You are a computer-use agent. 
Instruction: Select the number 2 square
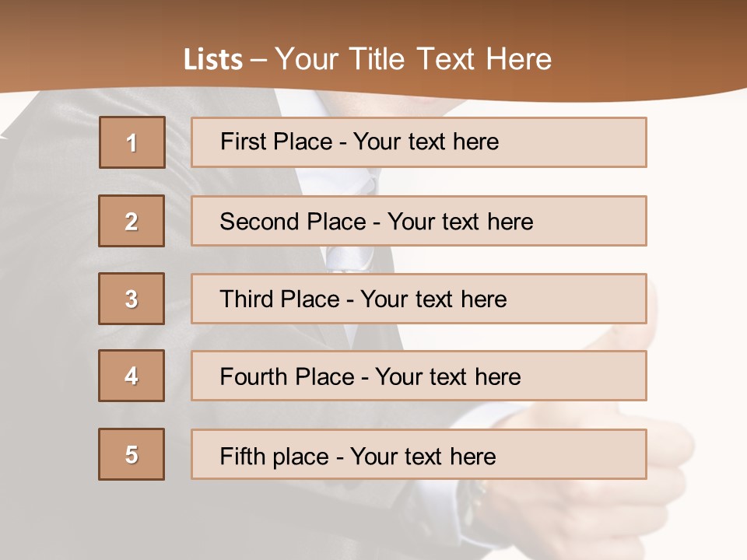point(132,221)
